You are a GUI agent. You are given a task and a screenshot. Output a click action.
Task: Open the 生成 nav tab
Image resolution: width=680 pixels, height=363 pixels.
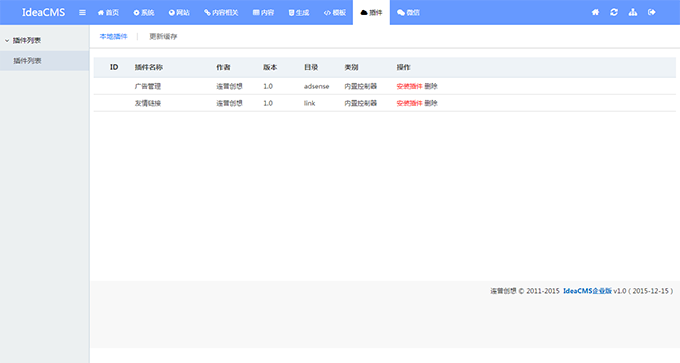[x=299, y=13]
